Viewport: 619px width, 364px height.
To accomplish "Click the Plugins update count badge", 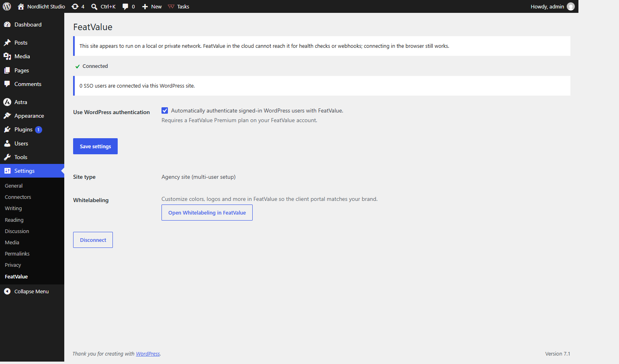I will [39, 130].
